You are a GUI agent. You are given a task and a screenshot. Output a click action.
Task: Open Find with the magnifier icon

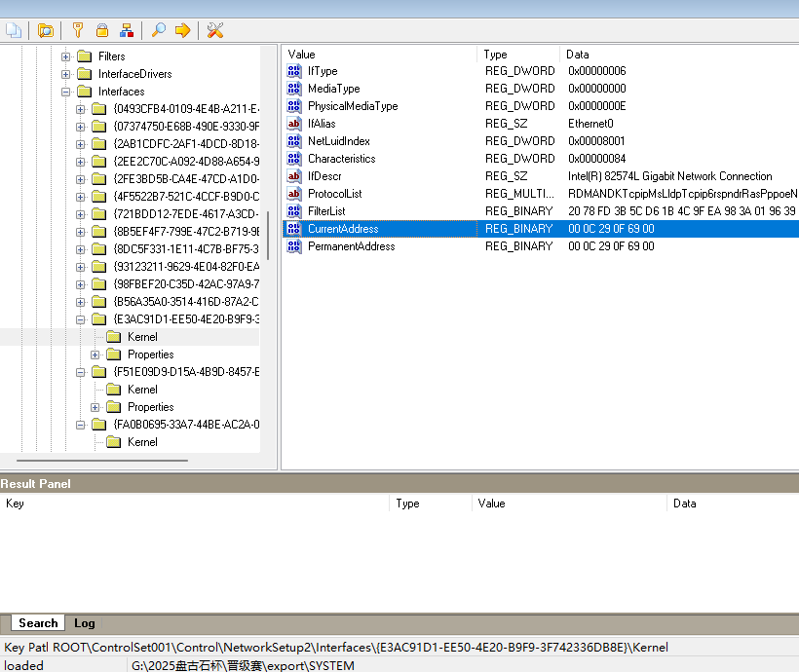pyautogui.click(x=159, y=30)
